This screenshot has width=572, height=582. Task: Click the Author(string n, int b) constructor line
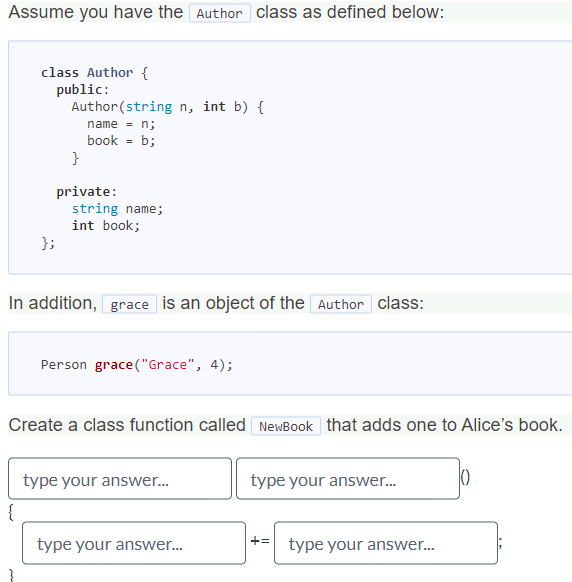pos(167,107)
